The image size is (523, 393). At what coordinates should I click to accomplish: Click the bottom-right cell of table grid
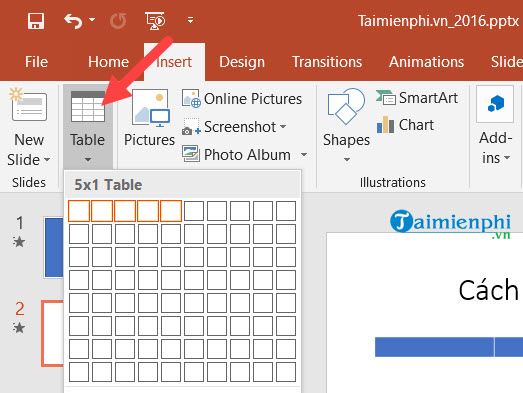coord(286,372)
